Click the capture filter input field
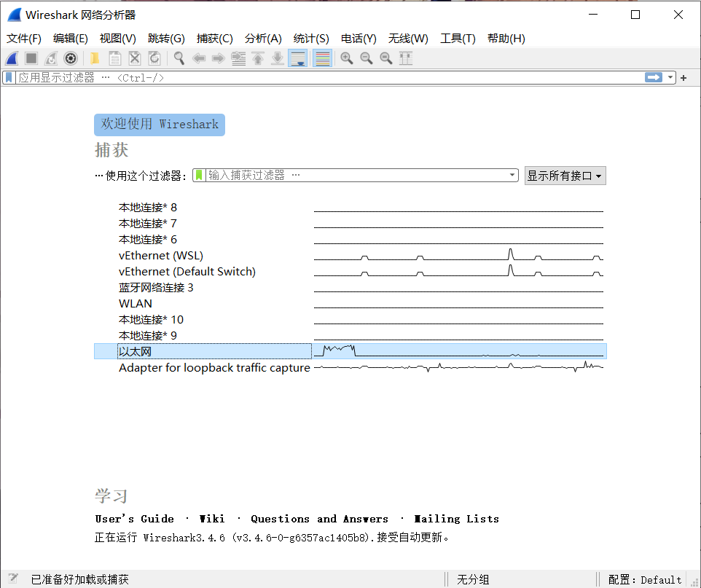The image size is (701, 588). (356, 176)
